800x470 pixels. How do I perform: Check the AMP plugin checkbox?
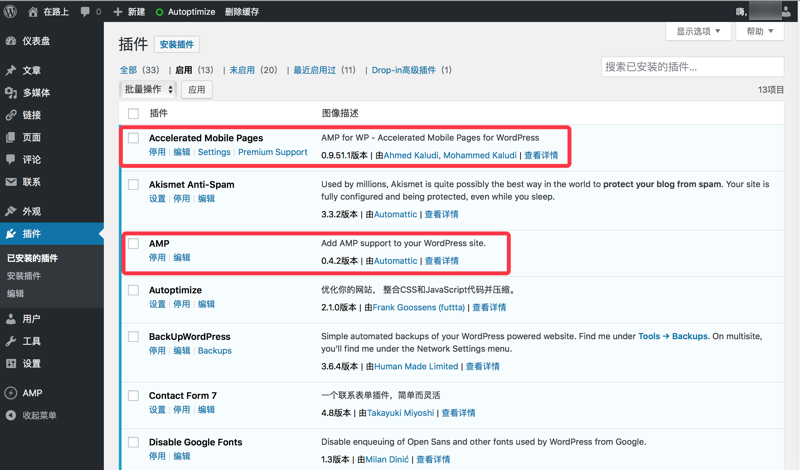133,243
